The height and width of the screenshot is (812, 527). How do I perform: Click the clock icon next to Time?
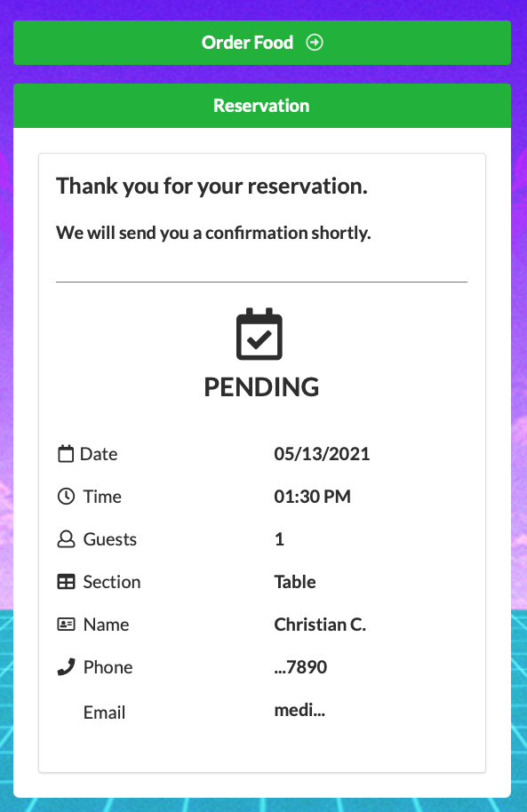click(66, 496)
